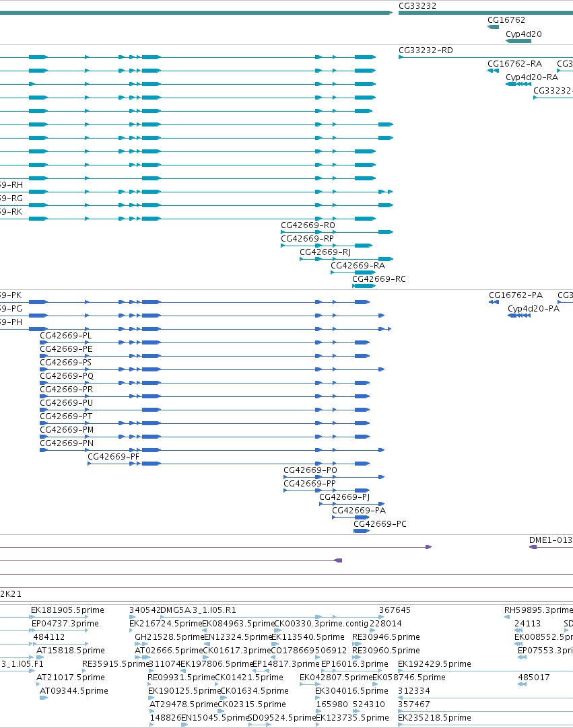Click the CG42669-PQ protein label
The width and height of the screenshot is (573, 728).
point(67,376)
